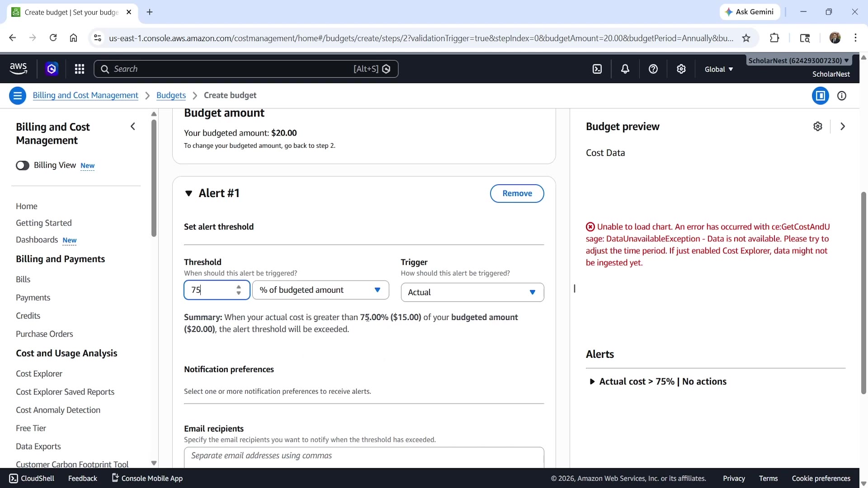Open the Chrome three-dot menu
The height and width of the screenshot is (488, 868).
(855, 38)
